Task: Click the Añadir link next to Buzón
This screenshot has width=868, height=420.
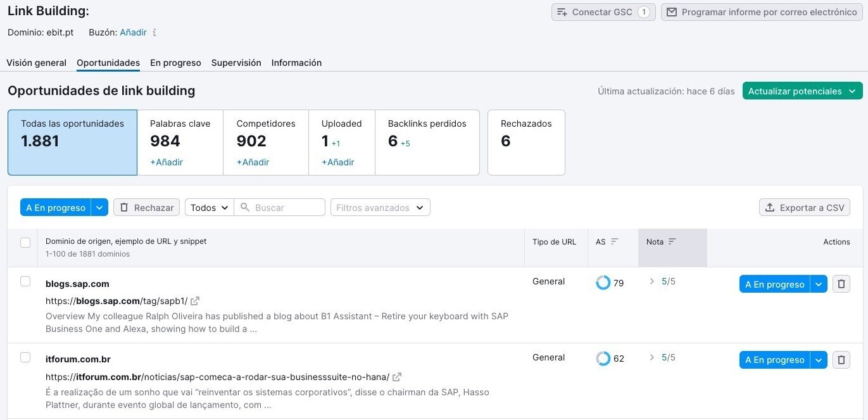Action: [135, 32]
